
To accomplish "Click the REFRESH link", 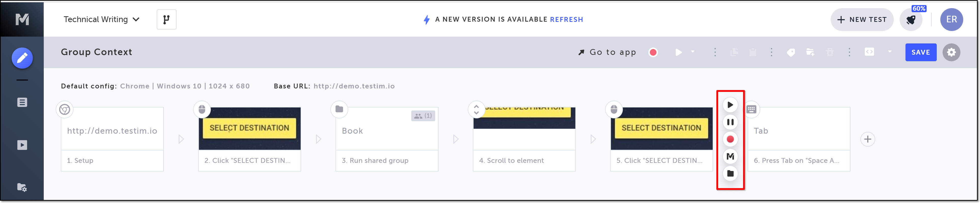I will (566, 19).
